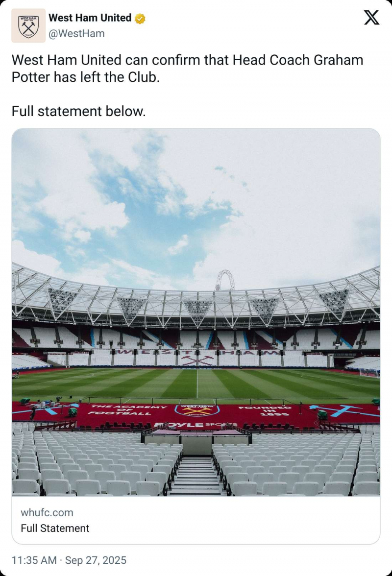Click the crossed hammers in the seats

click(196, 361)
